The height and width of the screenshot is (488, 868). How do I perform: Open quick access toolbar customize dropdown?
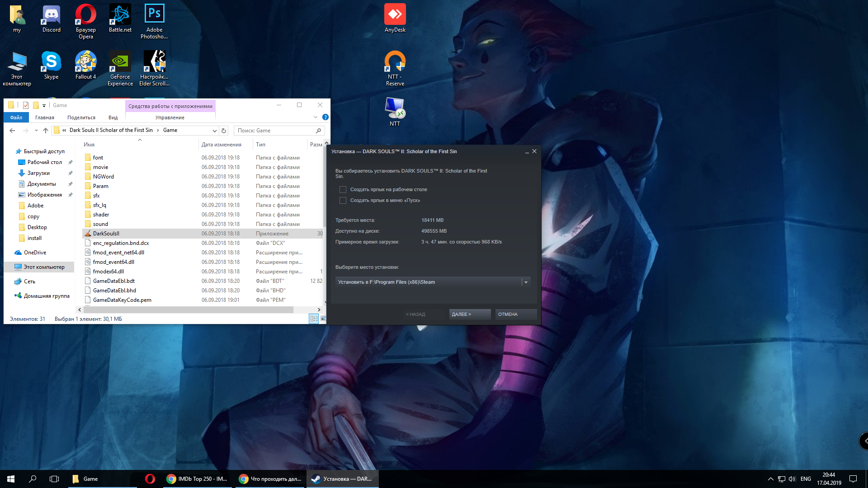pyautogui.click(x=44, y=105)
